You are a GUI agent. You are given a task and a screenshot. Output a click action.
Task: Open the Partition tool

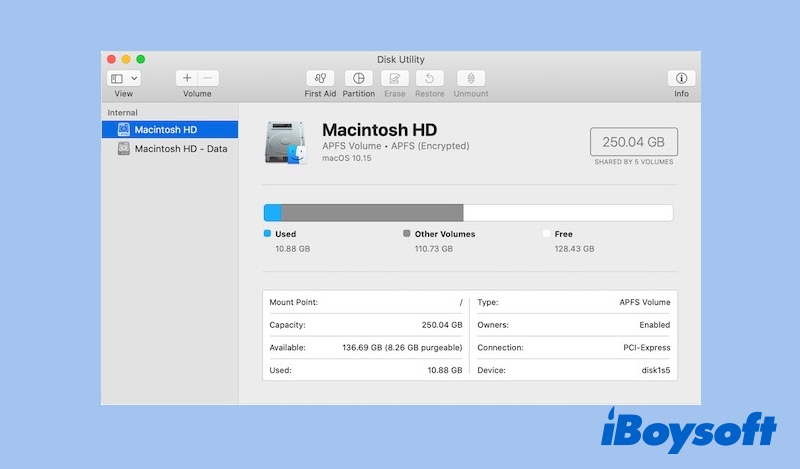pyautogui.click(x=358, y=78)
